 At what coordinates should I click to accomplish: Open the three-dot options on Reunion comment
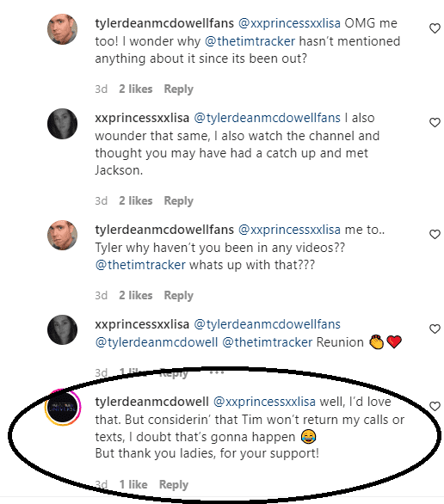pos(217,372)
